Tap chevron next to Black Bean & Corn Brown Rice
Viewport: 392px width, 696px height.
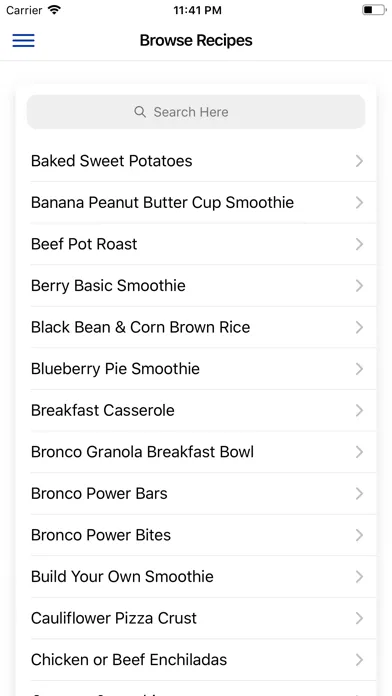point(359,327)
